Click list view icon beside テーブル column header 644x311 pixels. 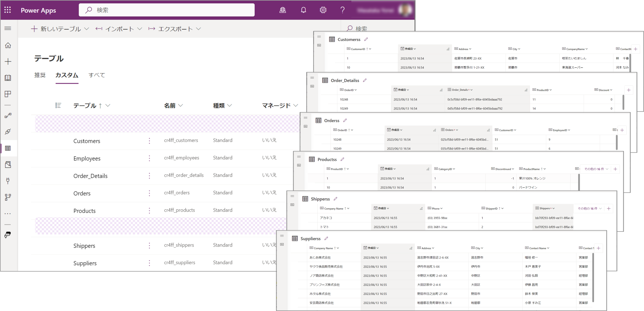tap(58, 105)
